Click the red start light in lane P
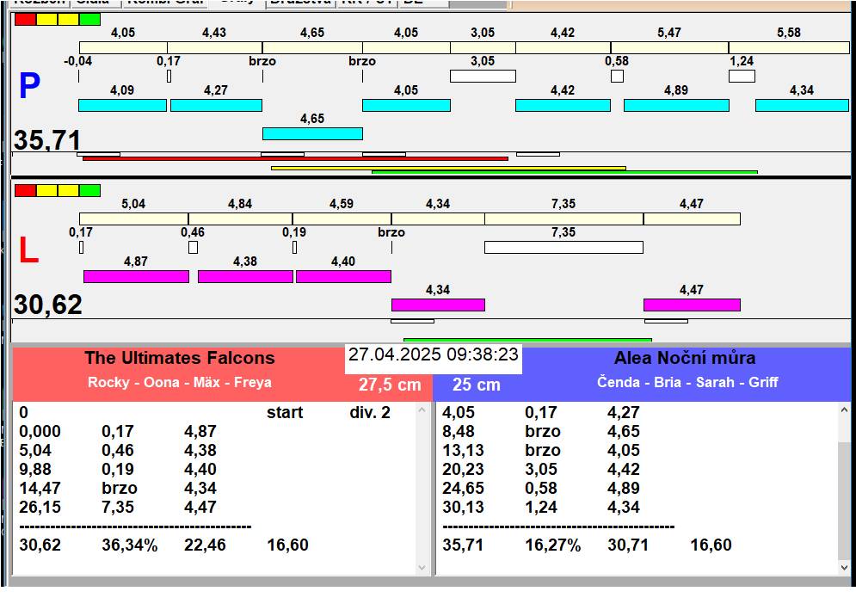The image size is (856, 616). tap(25, 19)
